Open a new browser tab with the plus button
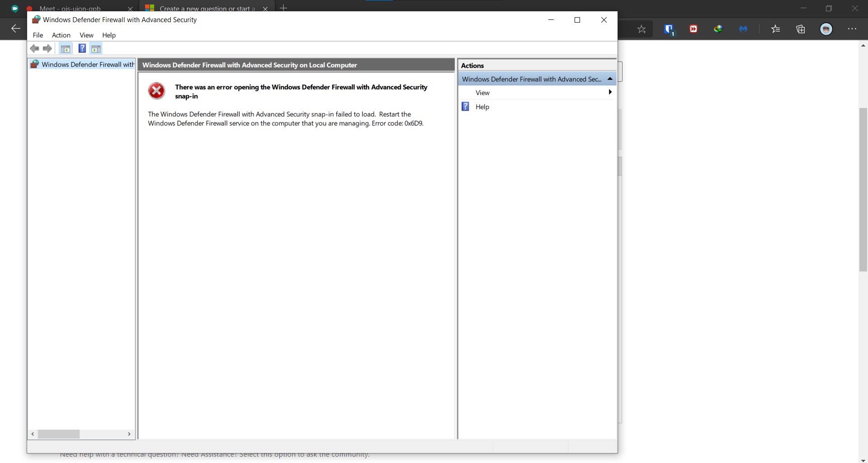 pyautogui.click(x=283, y=8)
